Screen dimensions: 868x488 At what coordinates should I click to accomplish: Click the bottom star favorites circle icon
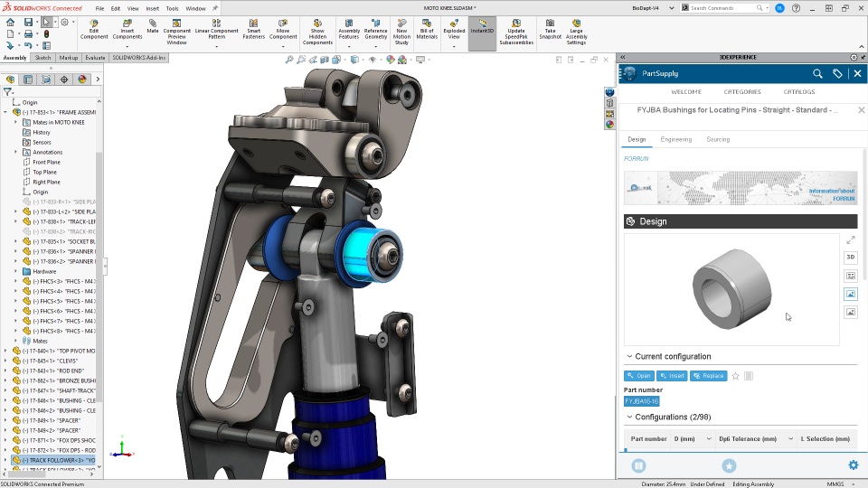(x=729, y=466)
